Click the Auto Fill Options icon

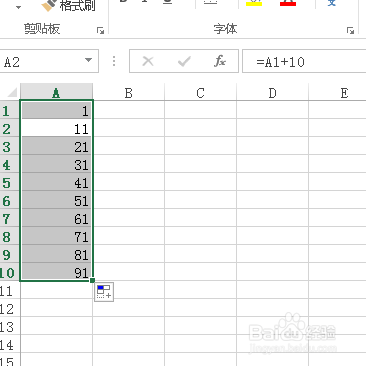click(x=104, y=292)
